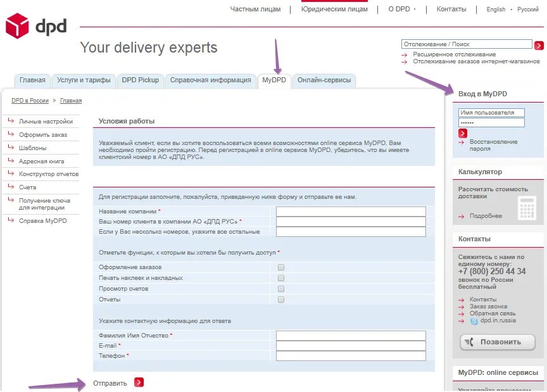Check the Печать наклеек и накладных checkbox
The height and width of the screenshot is (392, 547).
click(281, 278)
